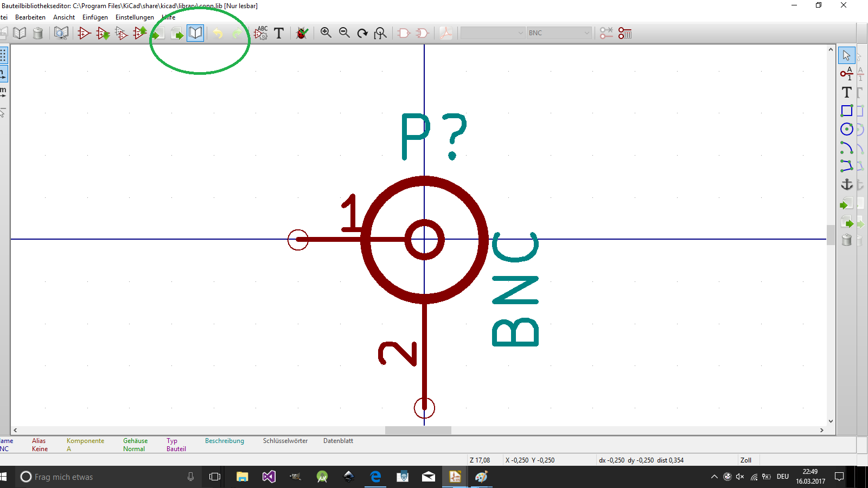Viewport: 868px width, 488px height.
Task: Open the Einstellungen menu
Action: click(135, 17)
